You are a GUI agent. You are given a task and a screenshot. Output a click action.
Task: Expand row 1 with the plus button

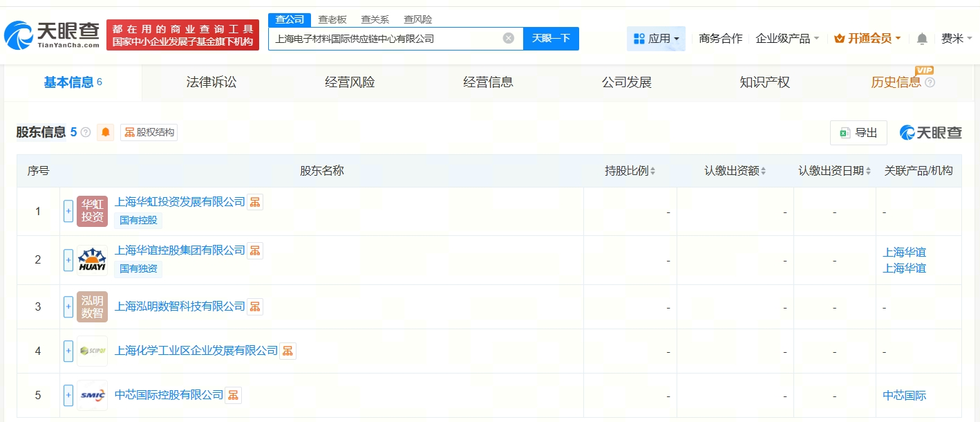[x=68, y=211]
